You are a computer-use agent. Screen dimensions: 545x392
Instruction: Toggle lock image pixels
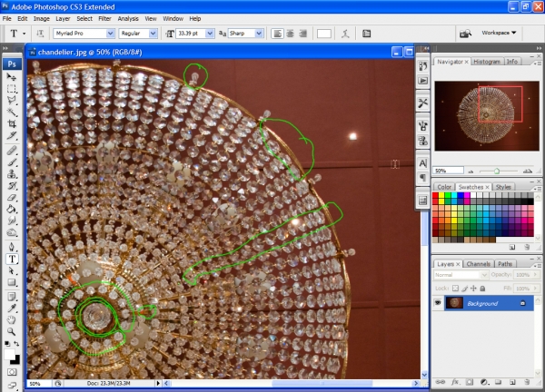pos(464,289)
